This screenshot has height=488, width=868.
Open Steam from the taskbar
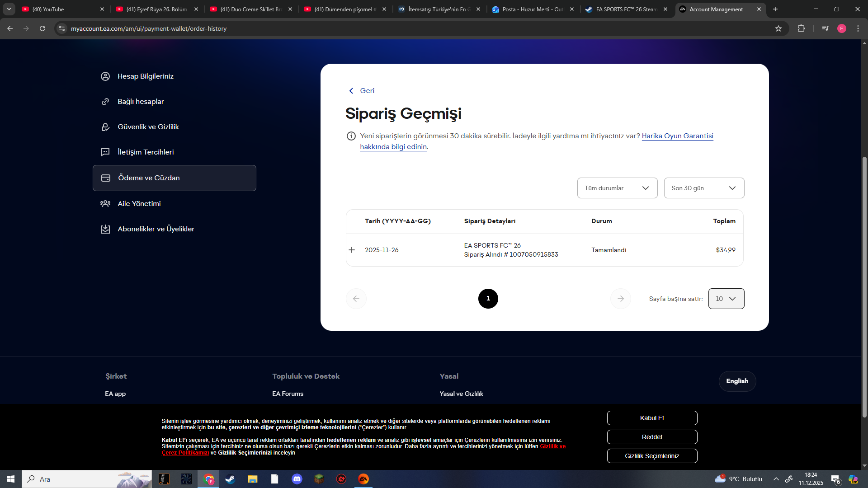coord(230,479)
